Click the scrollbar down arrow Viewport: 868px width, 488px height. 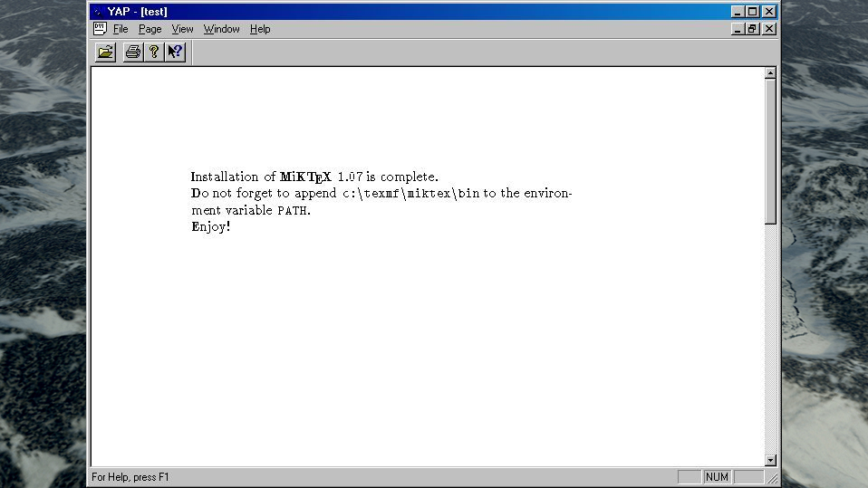(x=770, y=460)
